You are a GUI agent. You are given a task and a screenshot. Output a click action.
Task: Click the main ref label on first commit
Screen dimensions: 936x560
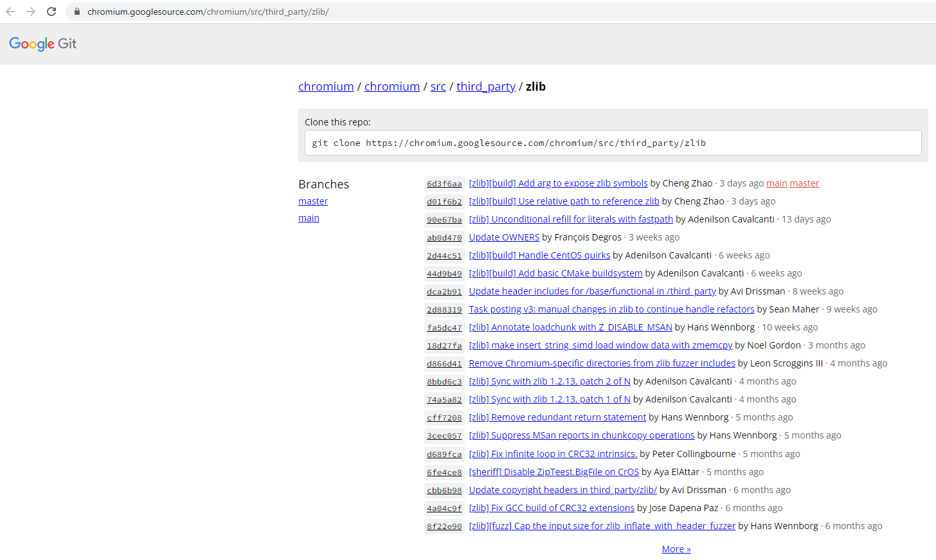click(x=777, y=183)
